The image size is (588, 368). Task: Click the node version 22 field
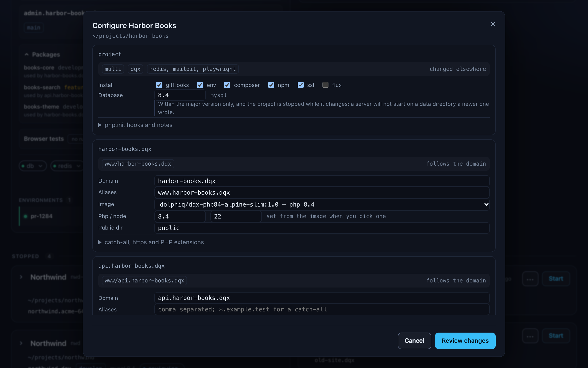(x=236, y=216)
